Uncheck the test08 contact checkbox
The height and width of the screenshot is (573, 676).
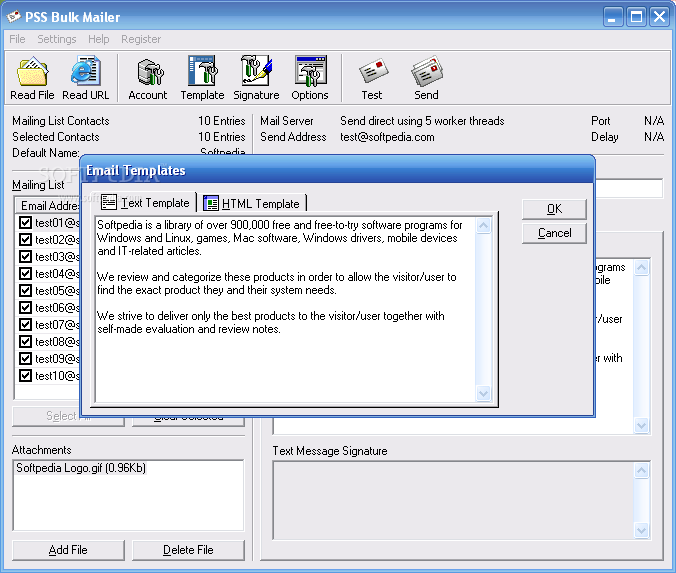[25, 341]
